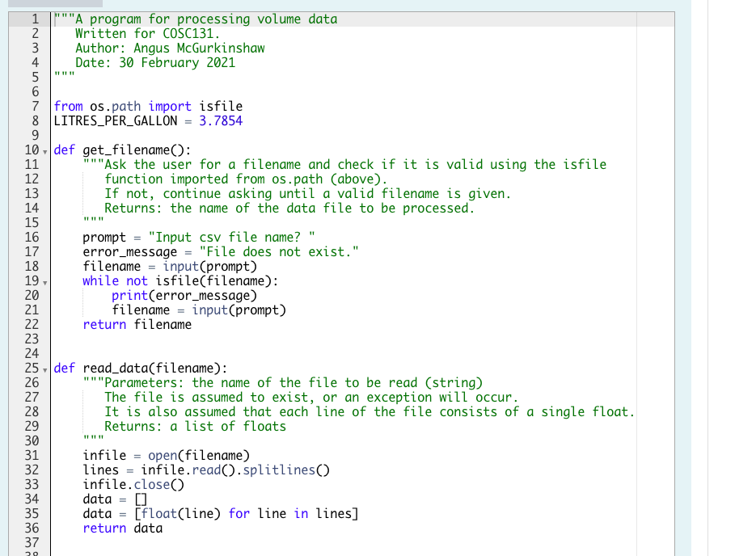
Task: Click on LITRES_PER_GALLON constant name
Action: 116,121
